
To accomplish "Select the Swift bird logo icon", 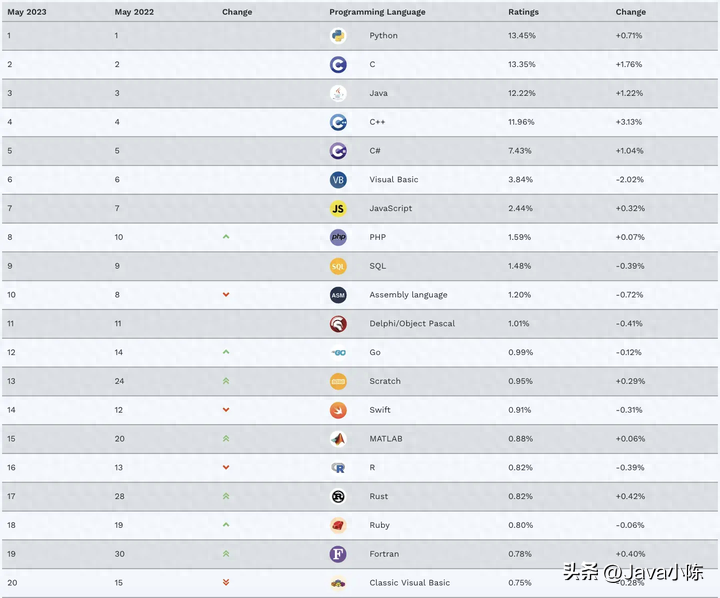I will 338,410.
